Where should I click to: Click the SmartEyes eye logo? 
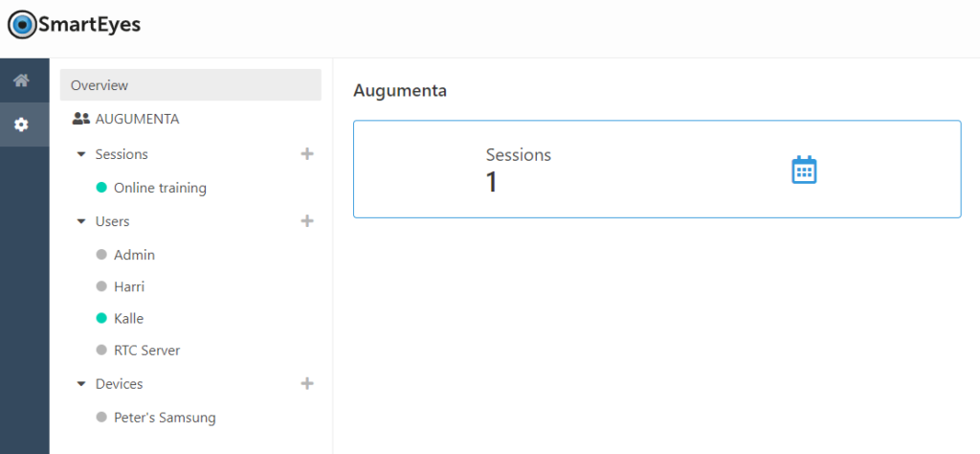(x=23, y=25)
